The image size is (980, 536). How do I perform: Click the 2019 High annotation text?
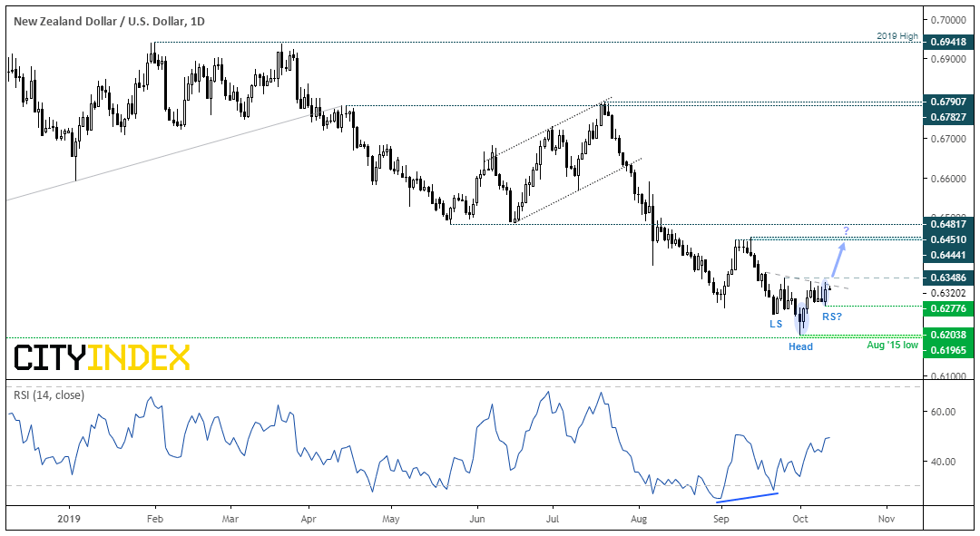click(x=897, y=35)
